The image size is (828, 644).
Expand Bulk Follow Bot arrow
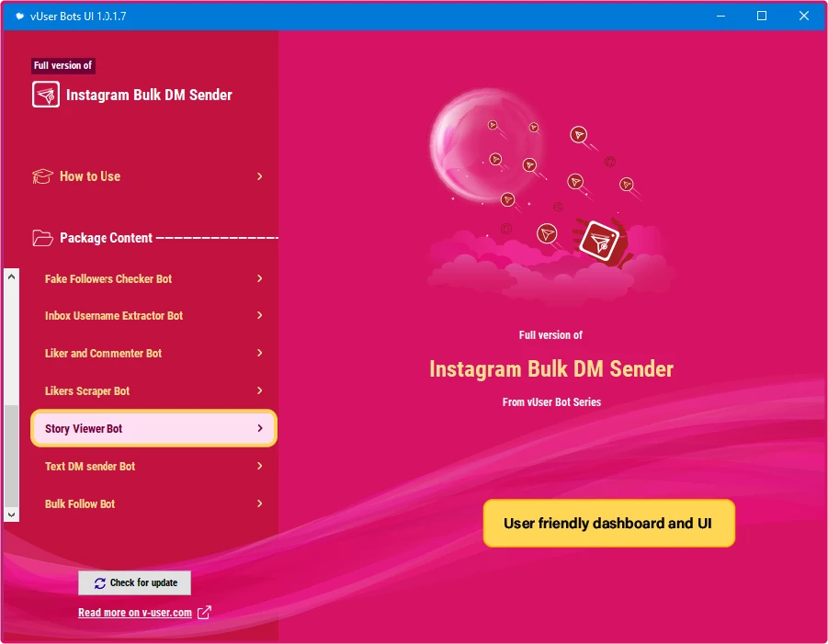pyautogui.click(x=259, y=503)
